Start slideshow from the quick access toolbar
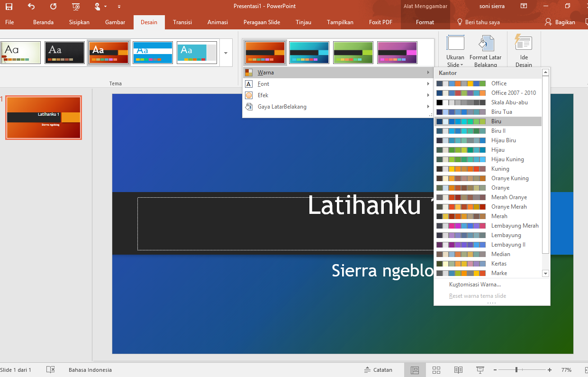The width and height of the screenshot is (588, 377). (75, 6)
